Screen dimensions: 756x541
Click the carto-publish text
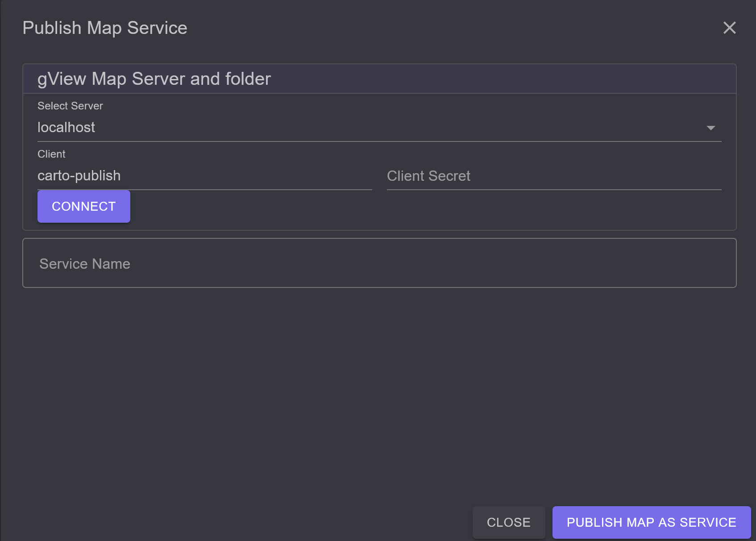[x=79, y=175]
